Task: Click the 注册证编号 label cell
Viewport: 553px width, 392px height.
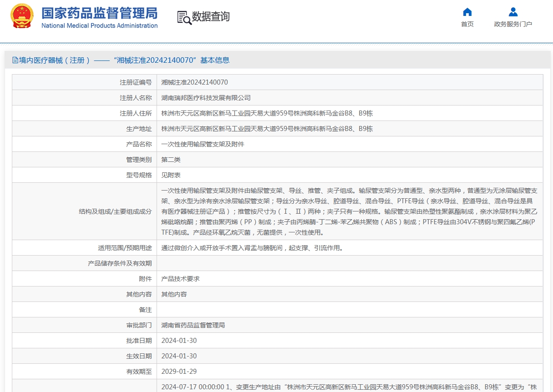Action: (84, 82)
